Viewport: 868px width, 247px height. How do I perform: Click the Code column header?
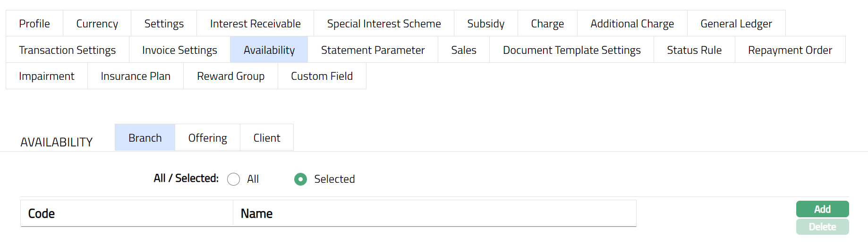point(42,214)
